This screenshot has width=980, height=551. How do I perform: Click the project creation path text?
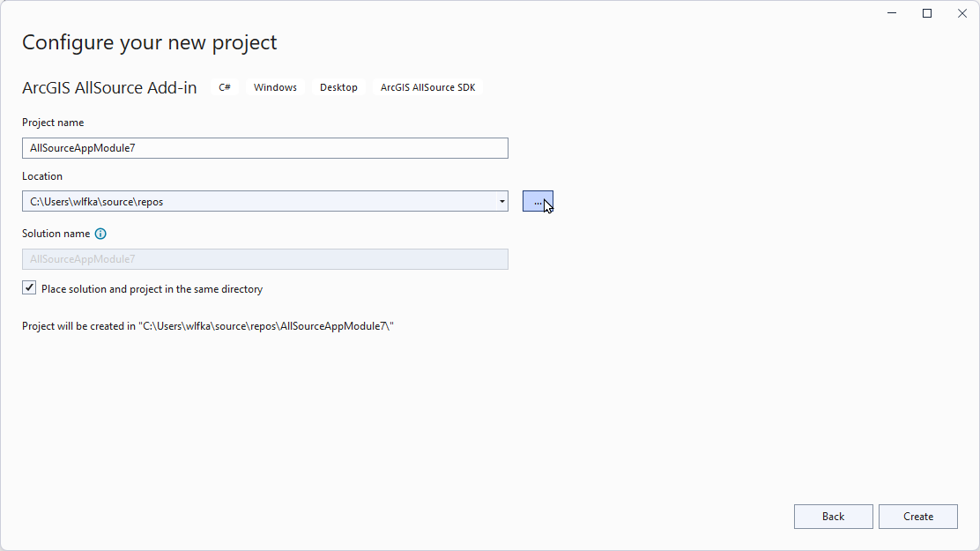208,325
